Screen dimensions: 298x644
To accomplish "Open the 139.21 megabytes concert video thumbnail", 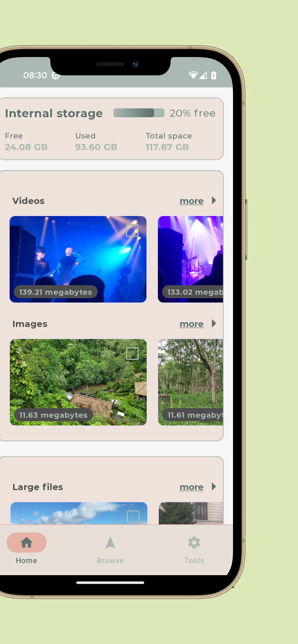I will 78,259.
